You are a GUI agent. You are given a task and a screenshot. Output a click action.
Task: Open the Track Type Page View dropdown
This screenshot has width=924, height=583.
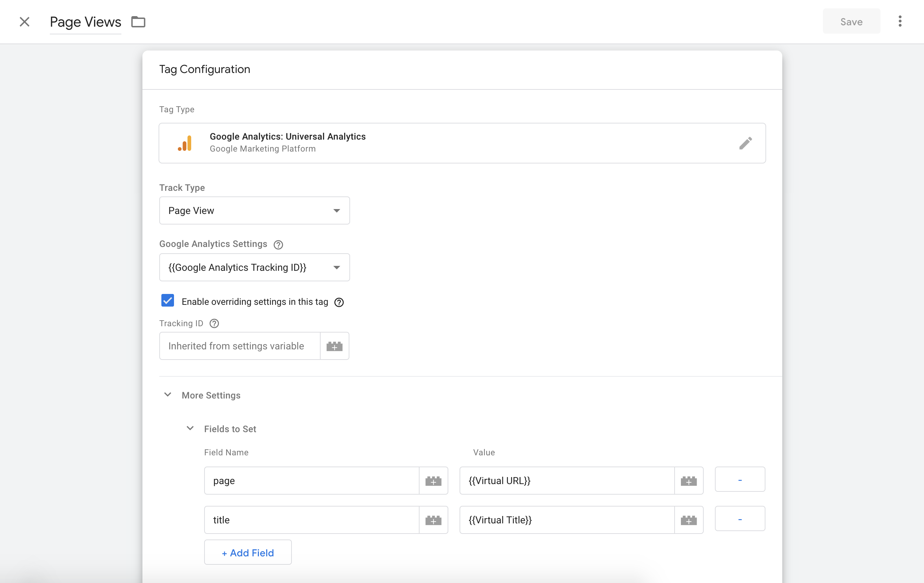click(254, 211)
